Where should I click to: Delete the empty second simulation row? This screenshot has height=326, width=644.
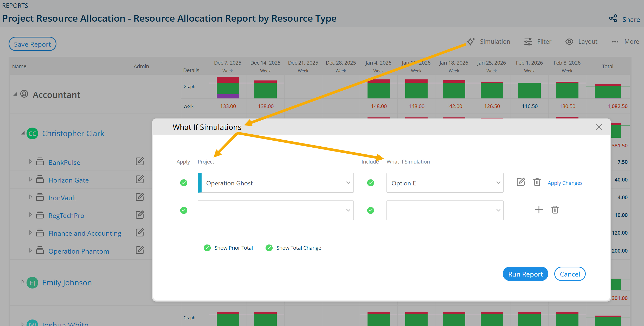(x=555, y=210)
